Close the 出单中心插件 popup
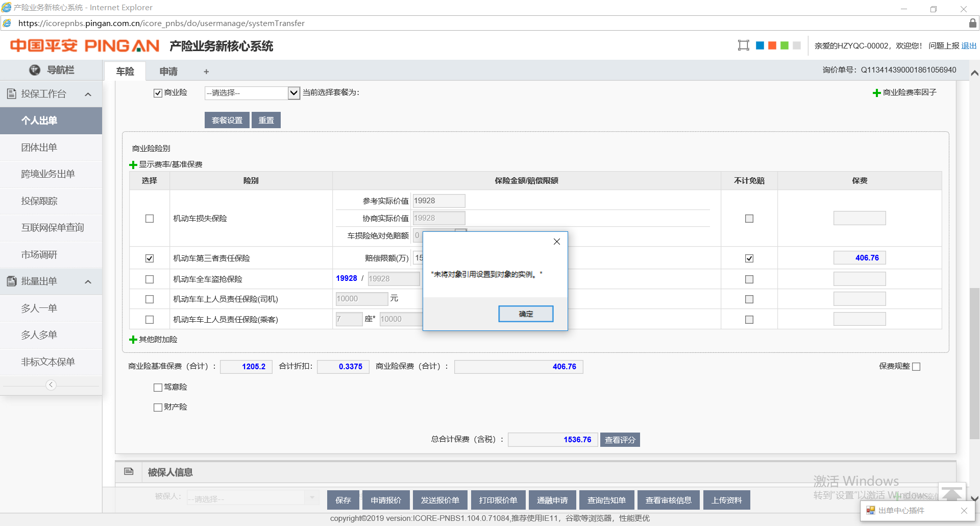 pos(964,511)
